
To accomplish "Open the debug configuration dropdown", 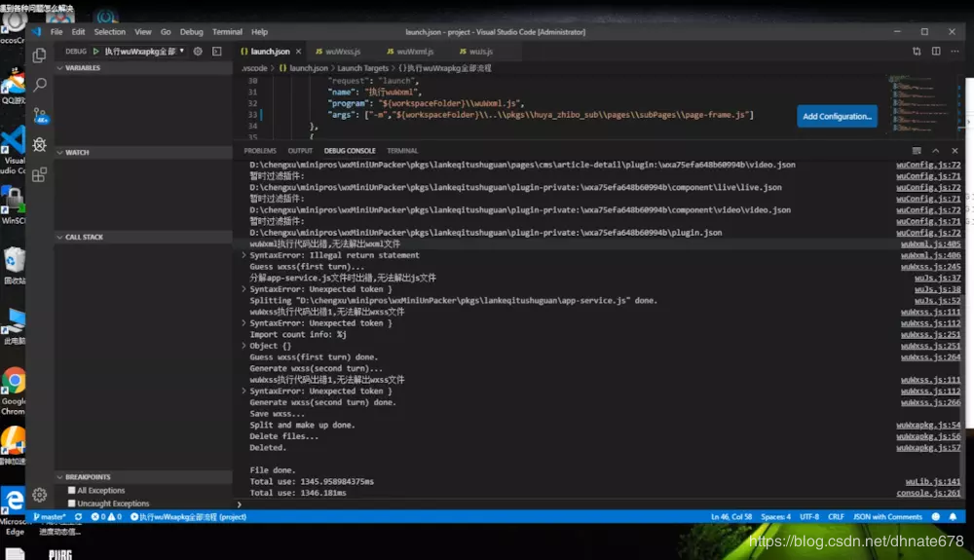I will tap(145, 51).
